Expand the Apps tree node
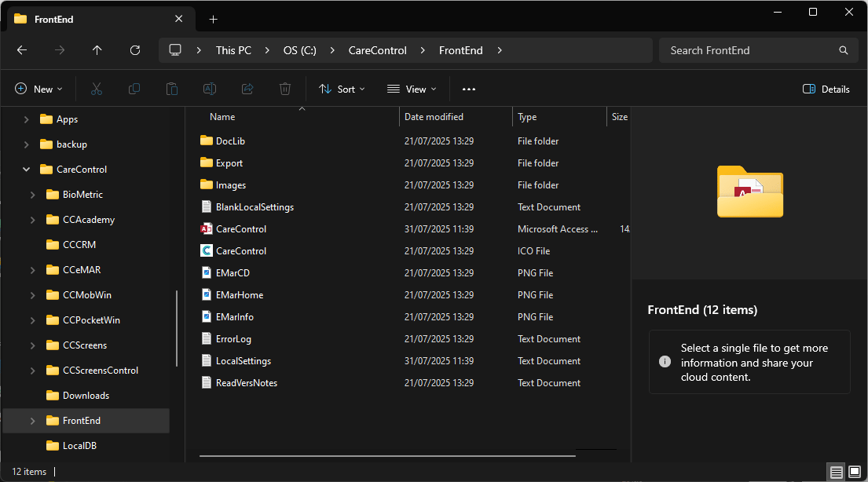This screenshot has height=482, width=868. pyautogui.click(x=26, y=119)
